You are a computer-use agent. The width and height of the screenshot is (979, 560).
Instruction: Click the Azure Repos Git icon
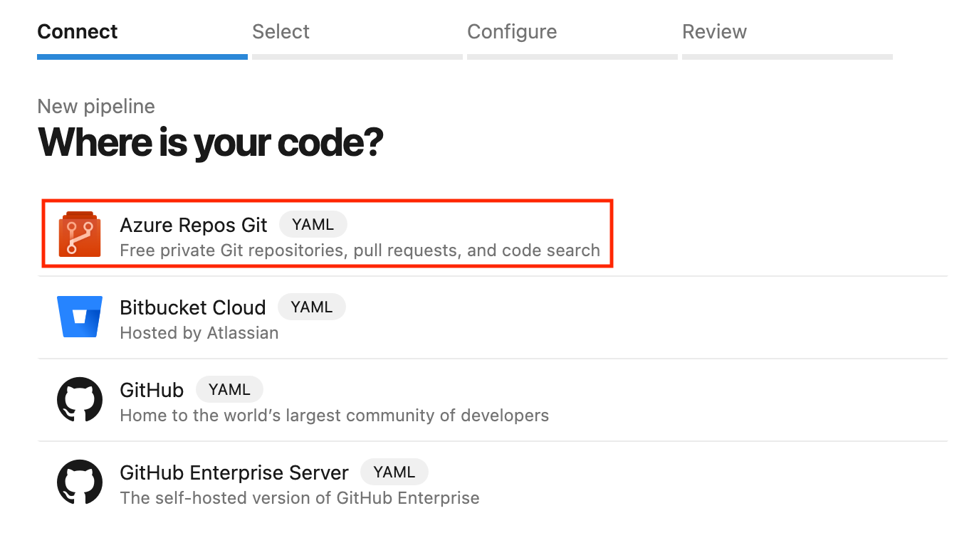(79, 234)
